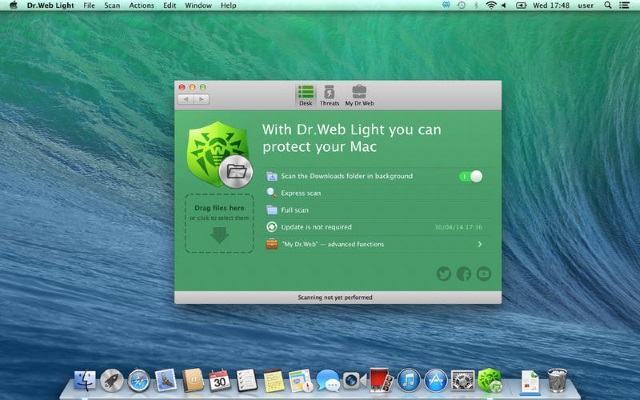Viewport: 640px width, 400px height.
Task: Click "Update is not required" row
Action: (316, 227)
